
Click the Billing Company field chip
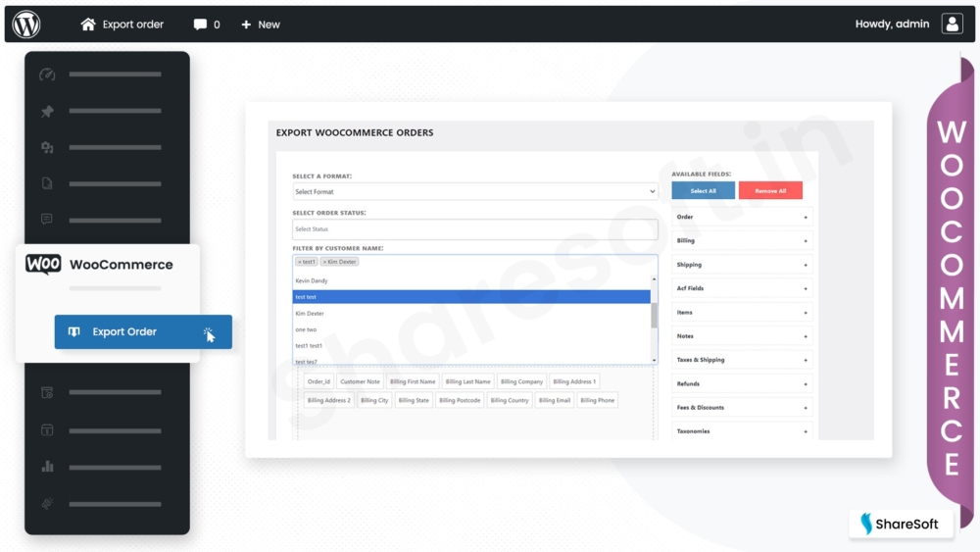click(x=522, y=381)
